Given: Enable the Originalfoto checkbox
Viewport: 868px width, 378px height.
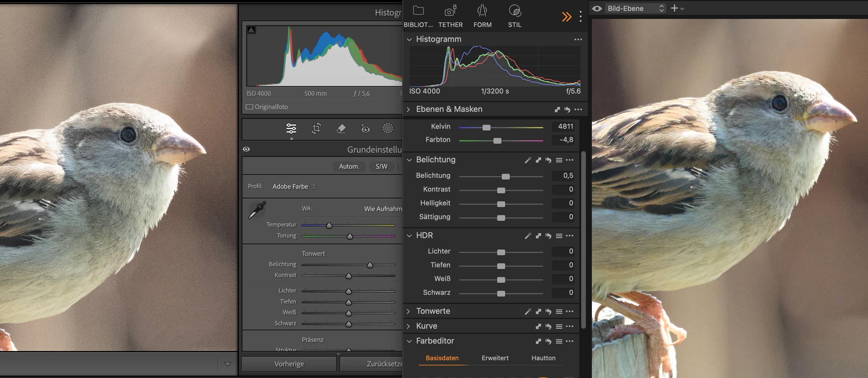Looking at the screenshot, I should click(249, 107).
